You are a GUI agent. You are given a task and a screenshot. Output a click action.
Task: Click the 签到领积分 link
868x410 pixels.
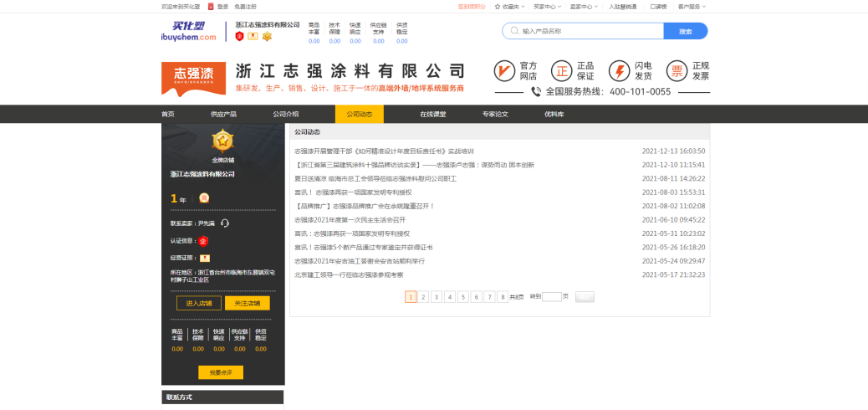click(472, 7)
